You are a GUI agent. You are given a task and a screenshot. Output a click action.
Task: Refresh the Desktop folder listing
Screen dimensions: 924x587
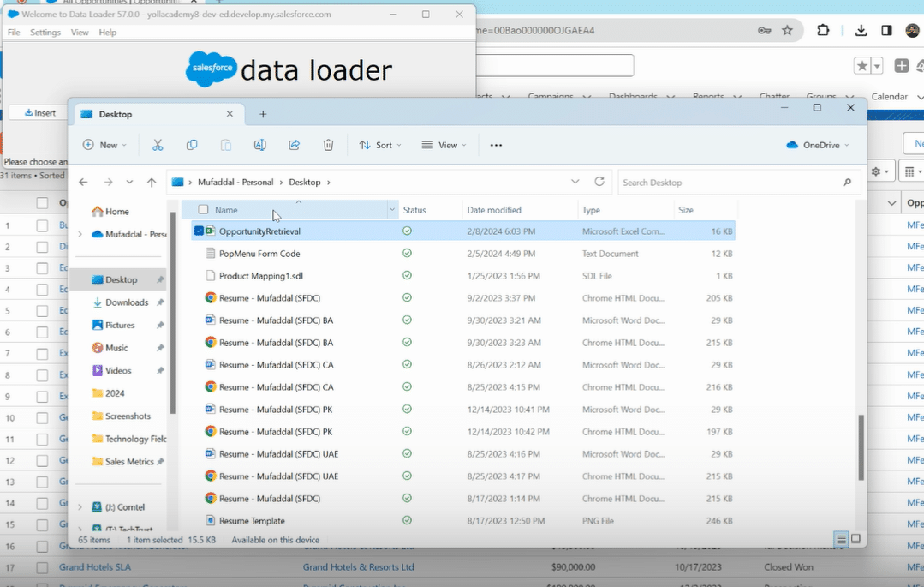599,182
